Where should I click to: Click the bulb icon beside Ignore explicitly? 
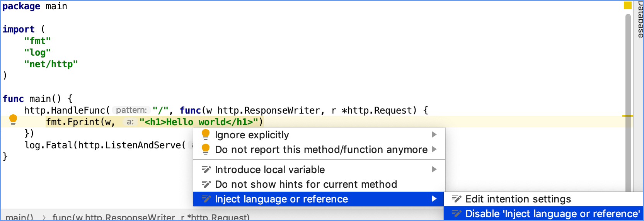tap(206, 134)
